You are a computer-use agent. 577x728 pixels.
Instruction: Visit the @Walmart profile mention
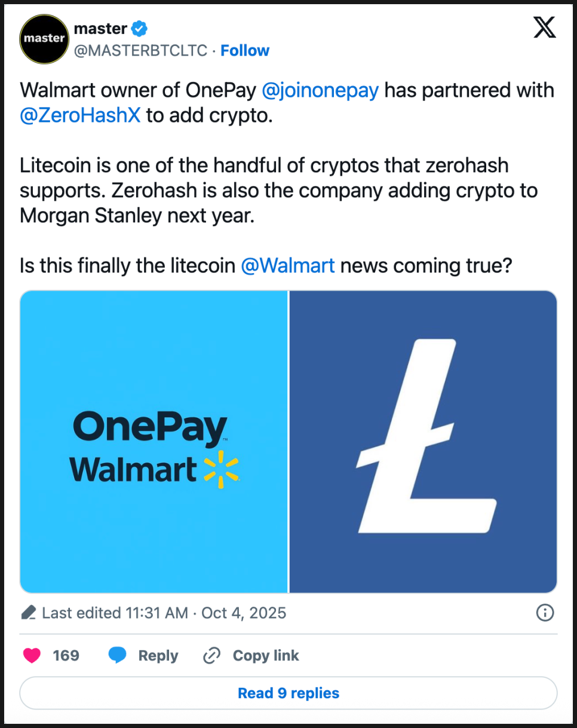point(287,265)
